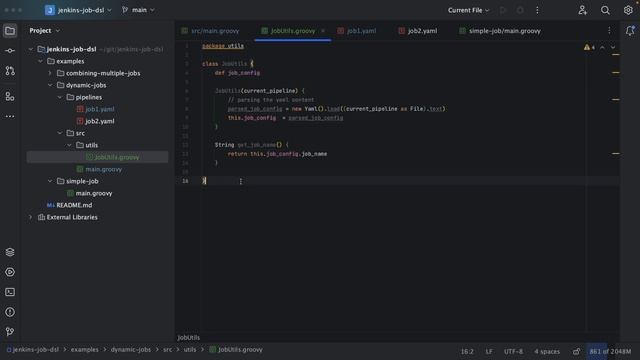Collapse the jenkins-job-dsl root folder

pyautogui.click(x=31, y=49)
